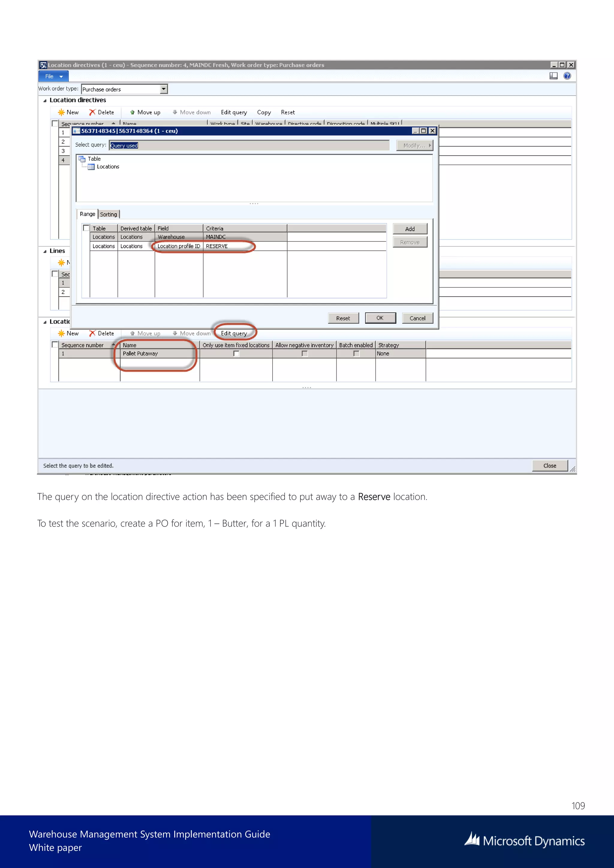
Task: Click the Reset button in query dialog
Action: 343,318
